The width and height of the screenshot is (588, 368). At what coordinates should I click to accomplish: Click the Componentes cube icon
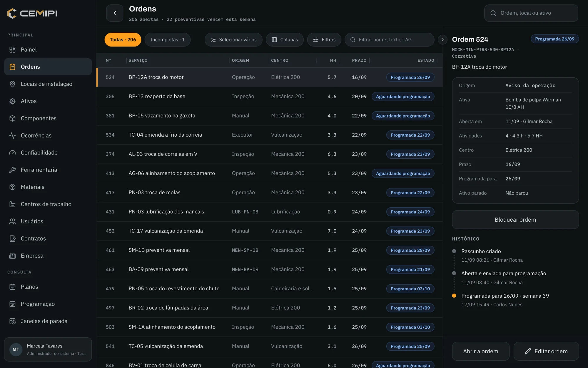click(12, 118)
